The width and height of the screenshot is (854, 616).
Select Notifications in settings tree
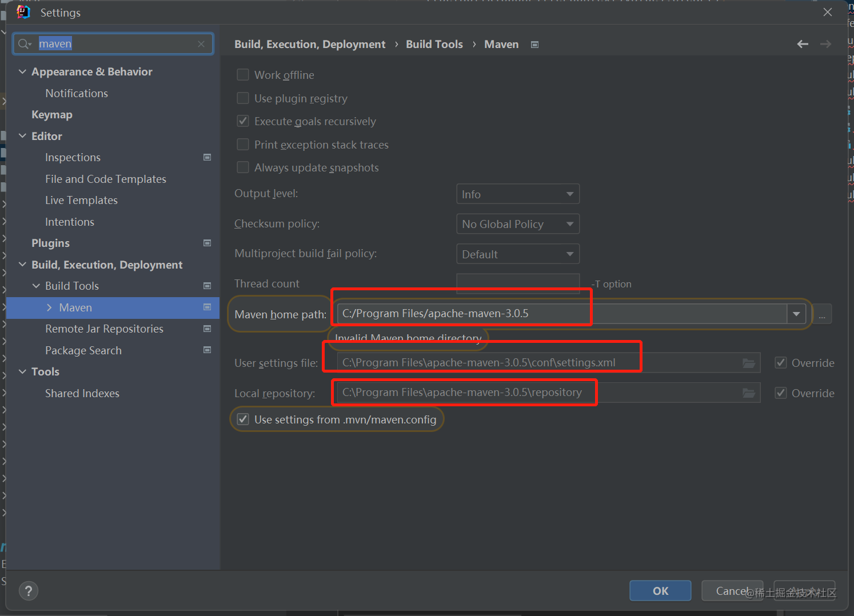tap(77, 93)
